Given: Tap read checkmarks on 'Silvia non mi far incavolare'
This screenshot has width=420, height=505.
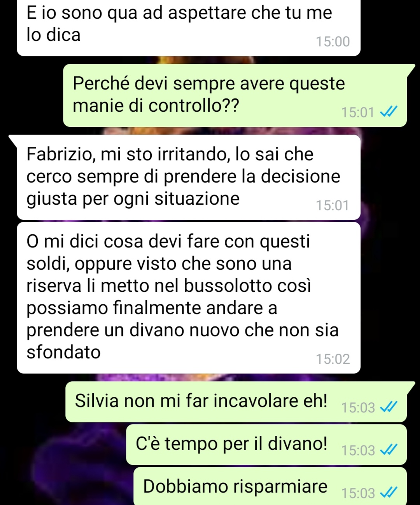Looking at the screenshot, I should 388,407.
